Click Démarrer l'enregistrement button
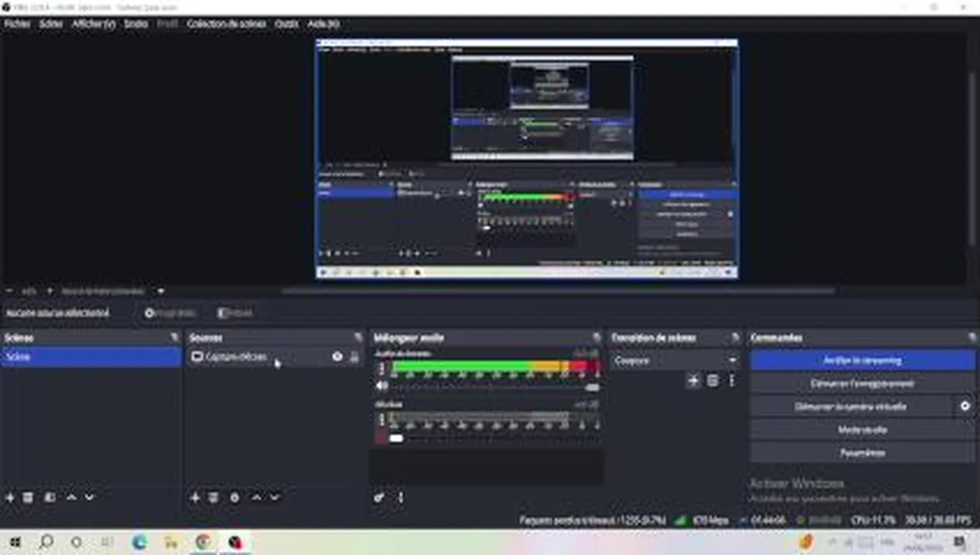Image resolution: width=980 pixels, height=555 pixels. (x=862, y=383)
